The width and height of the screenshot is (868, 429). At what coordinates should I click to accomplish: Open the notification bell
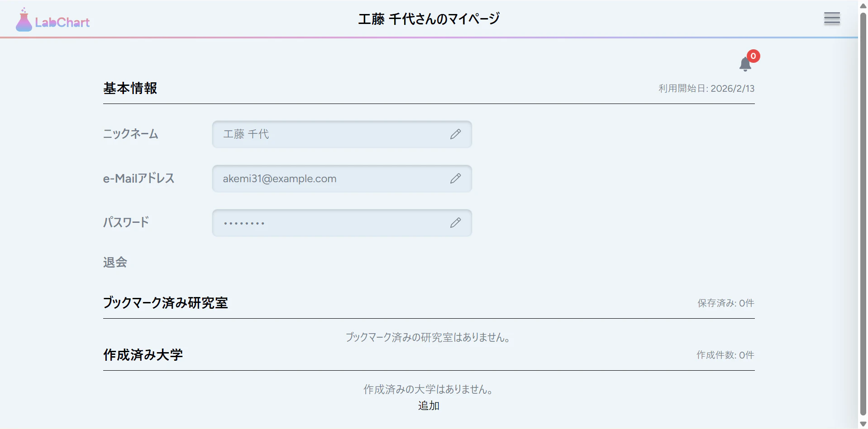745,64
